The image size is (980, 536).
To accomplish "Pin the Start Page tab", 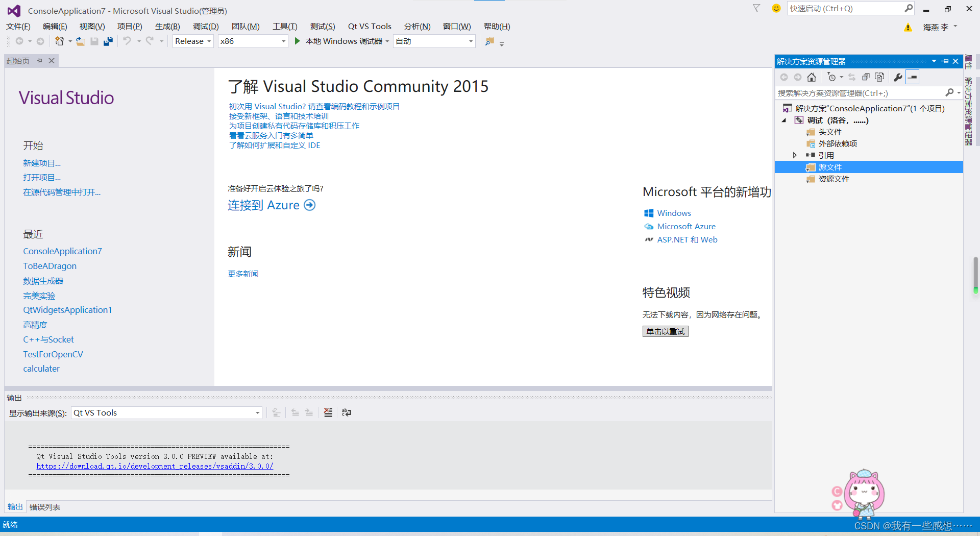I will tap(40, 61).
